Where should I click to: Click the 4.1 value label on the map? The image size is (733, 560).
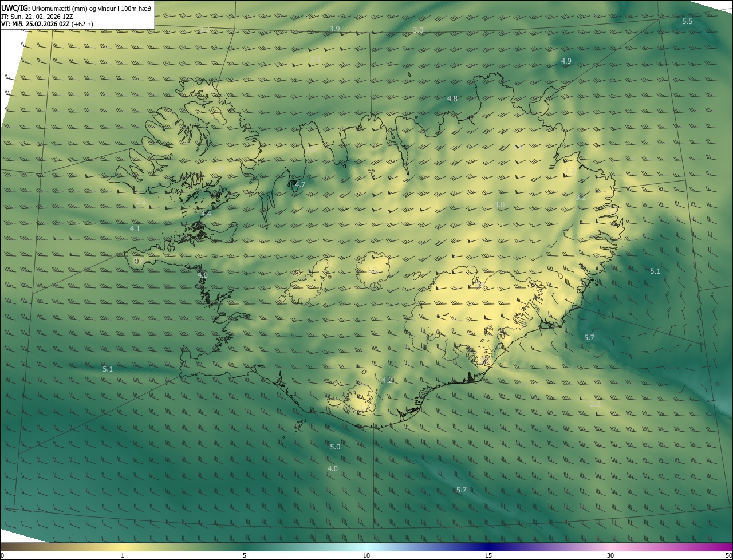135,228
